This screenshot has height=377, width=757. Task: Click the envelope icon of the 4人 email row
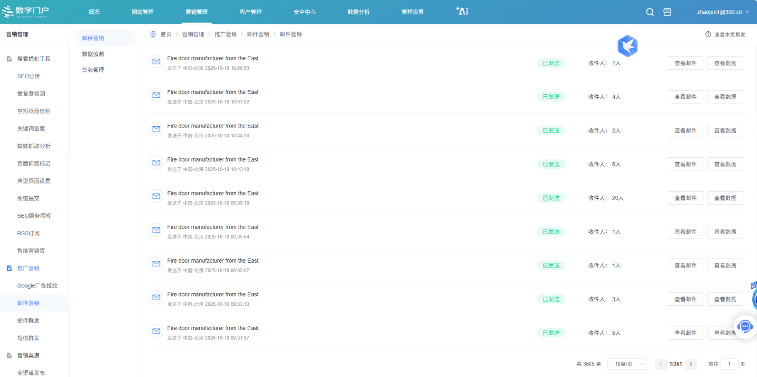click(x=156, y=95)
